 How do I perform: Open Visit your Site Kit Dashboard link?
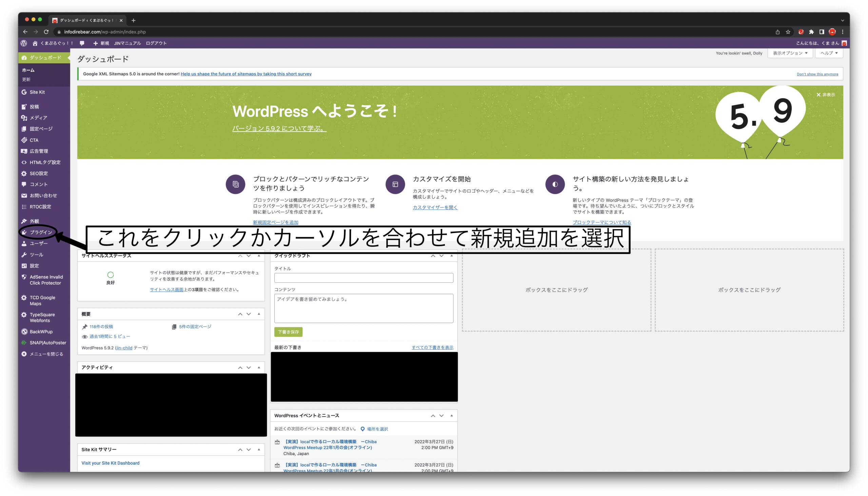tap(111, 463)
